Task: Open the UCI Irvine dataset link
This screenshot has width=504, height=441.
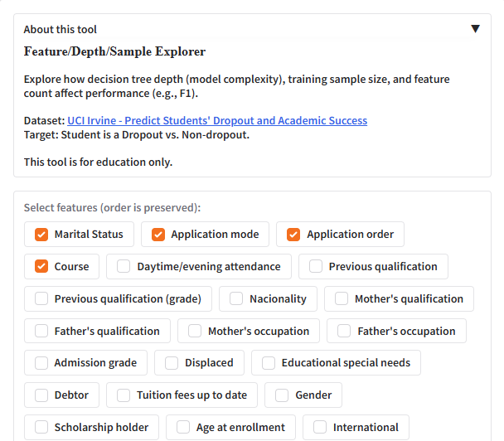Action: [217, 121]
